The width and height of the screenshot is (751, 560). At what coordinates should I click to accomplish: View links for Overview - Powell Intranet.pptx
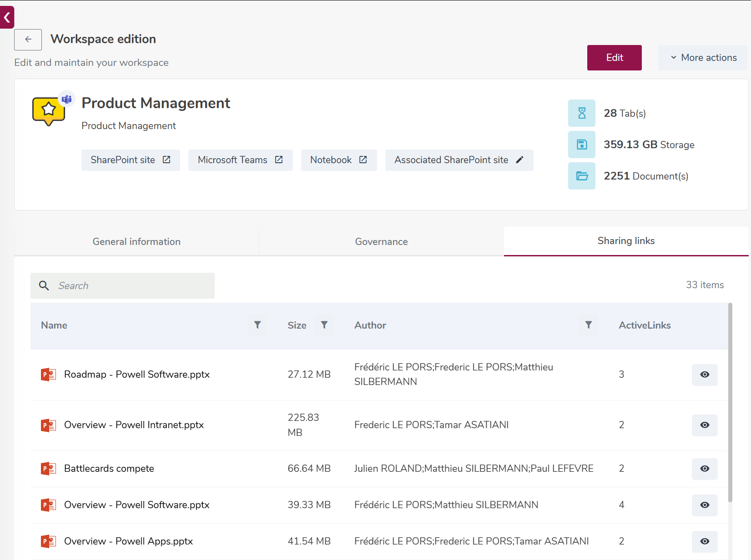705,425
